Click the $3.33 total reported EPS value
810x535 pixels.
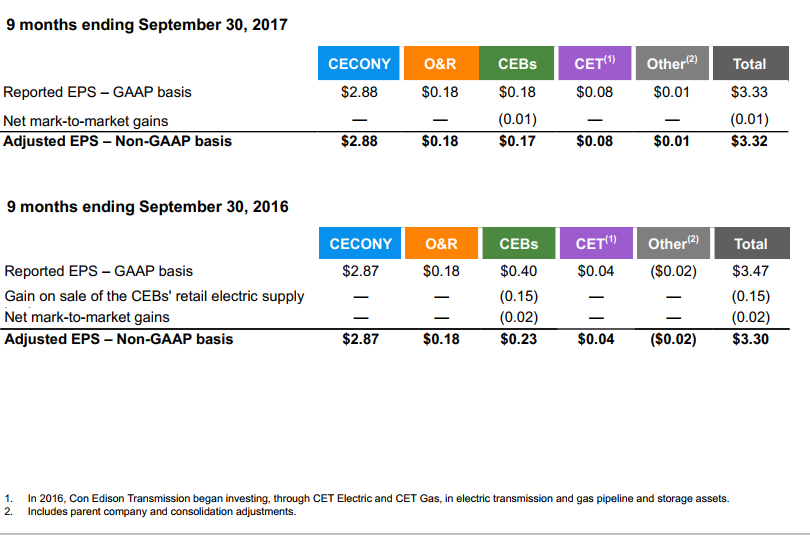749,92
